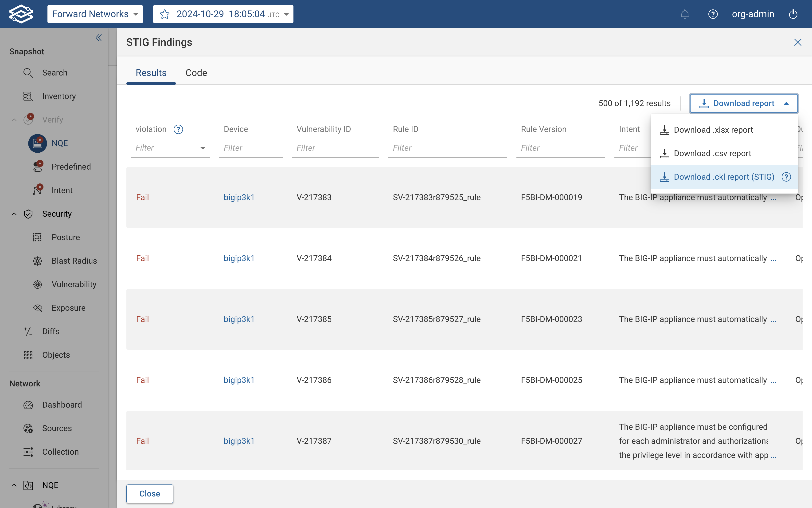
Task: Open bigip3k1 link in V-217386 row
Action: [239, 380]
